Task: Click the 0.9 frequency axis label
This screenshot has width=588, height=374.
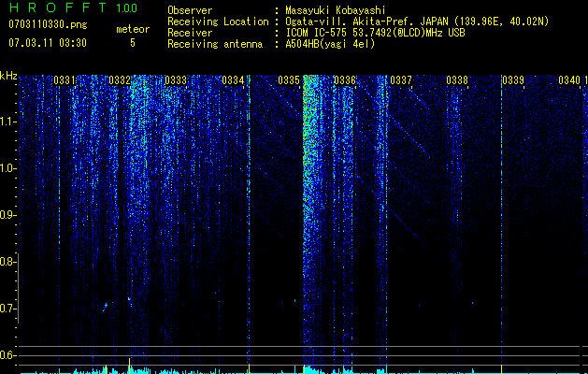Action: click(8, 215)
